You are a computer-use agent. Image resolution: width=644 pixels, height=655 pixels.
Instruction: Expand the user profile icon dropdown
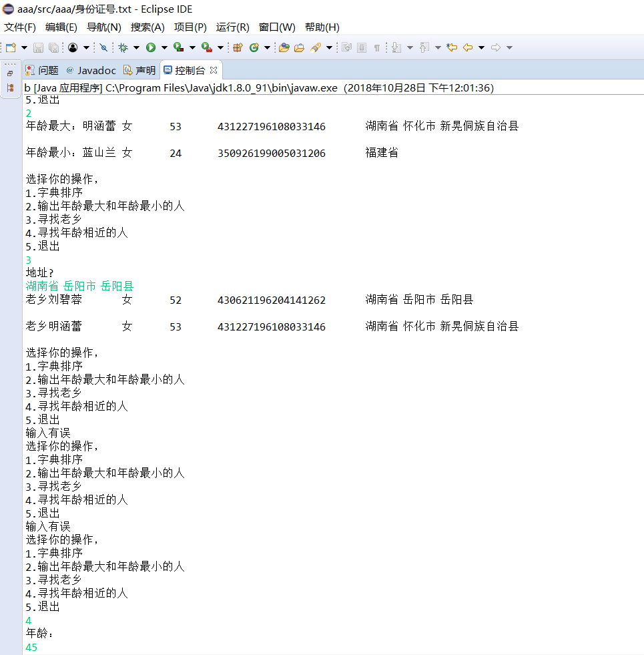[86, 47]
